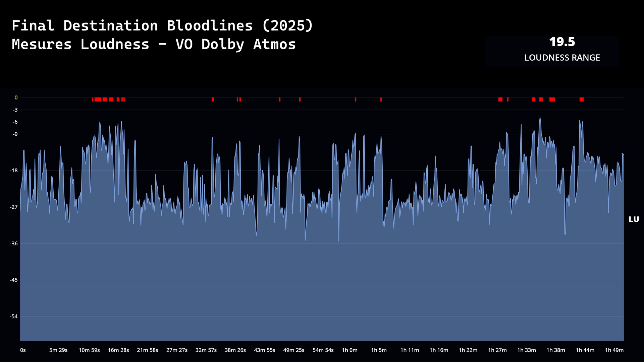The width and height of the screenshot is (644, 362).
Task: Click the subtitle Mesures Loudness – VO Dolby Atmos
Action: point(154,44)
